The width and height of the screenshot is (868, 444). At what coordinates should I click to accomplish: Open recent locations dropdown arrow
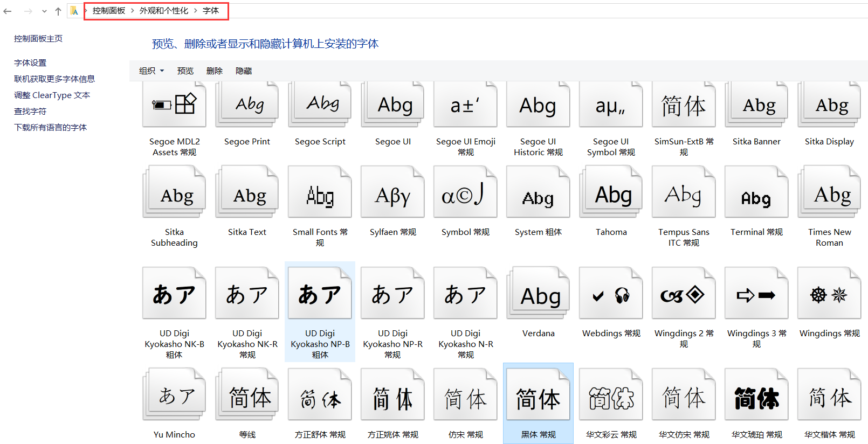click(x=44, y=11)
